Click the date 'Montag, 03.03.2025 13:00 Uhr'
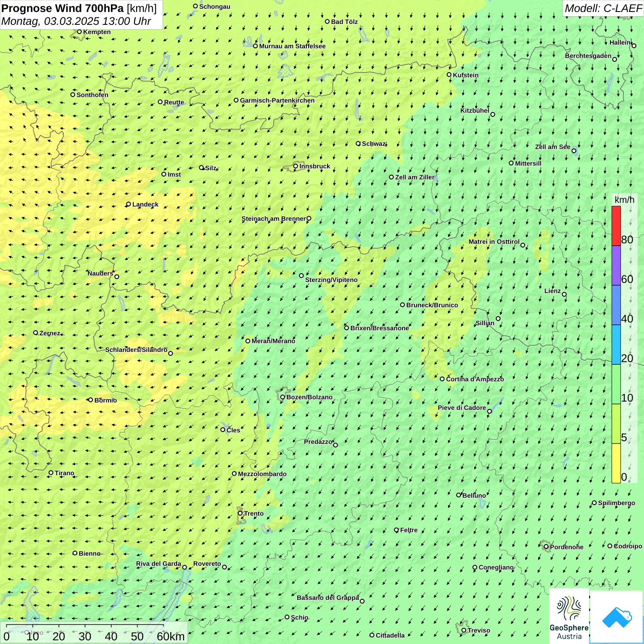644x644 pixels. pyautogui.click(x=76, y=21)
